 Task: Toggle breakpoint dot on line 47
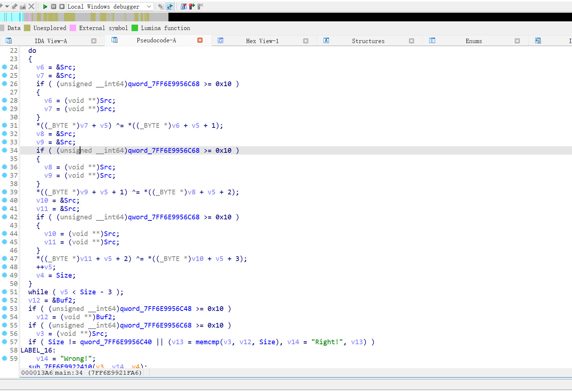(x=4, y=258)
